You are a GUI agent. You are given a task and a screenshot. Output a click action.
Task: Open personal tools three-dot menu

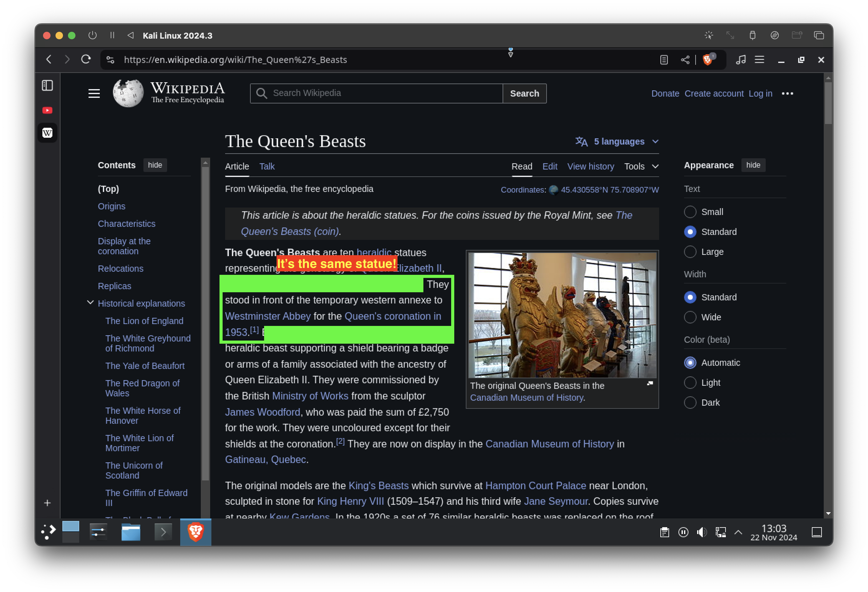click(x=787, y=93)
